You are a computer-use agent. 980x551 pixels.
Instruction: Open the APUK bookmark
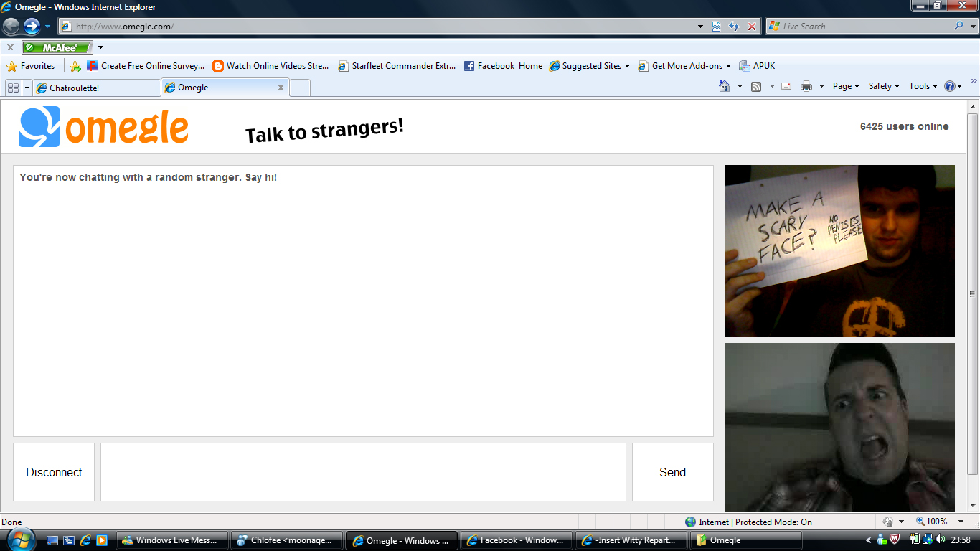pyautogui.click(x=757, y=66)
